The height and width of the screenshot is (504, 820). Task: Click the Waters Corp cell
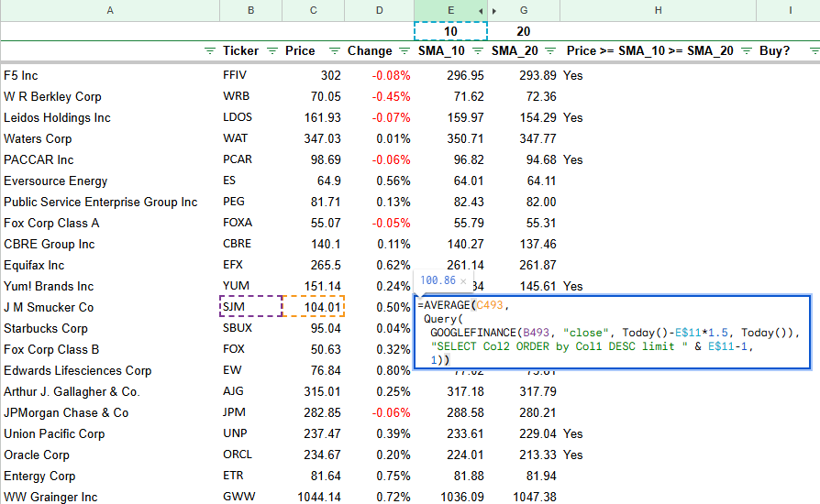[x=110, y=138]
